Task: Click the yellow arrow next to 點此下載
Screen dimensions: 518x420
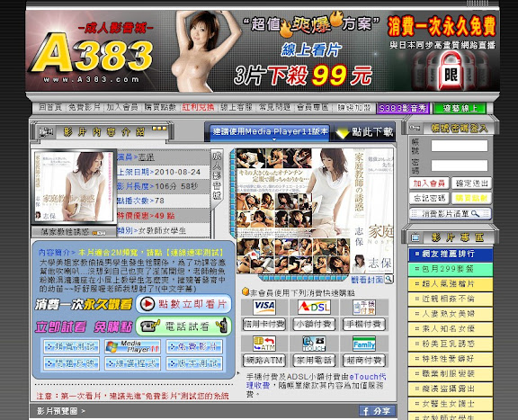Action: (x=343, y=133)
